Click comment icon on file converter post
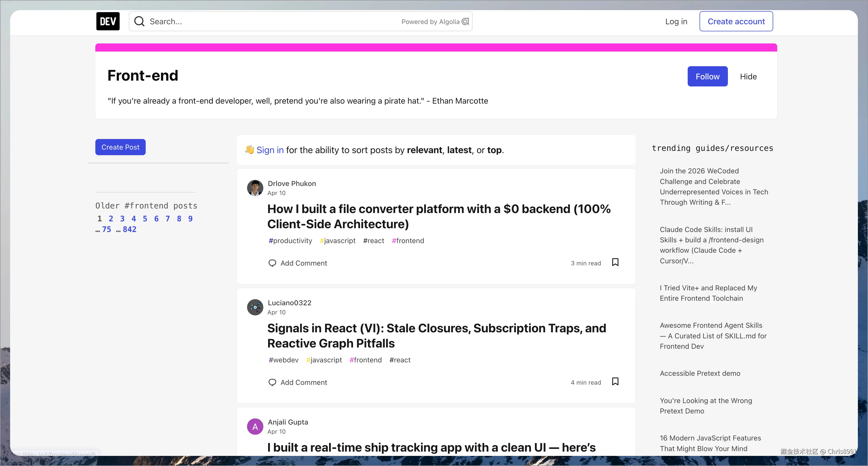 [272, 263]
